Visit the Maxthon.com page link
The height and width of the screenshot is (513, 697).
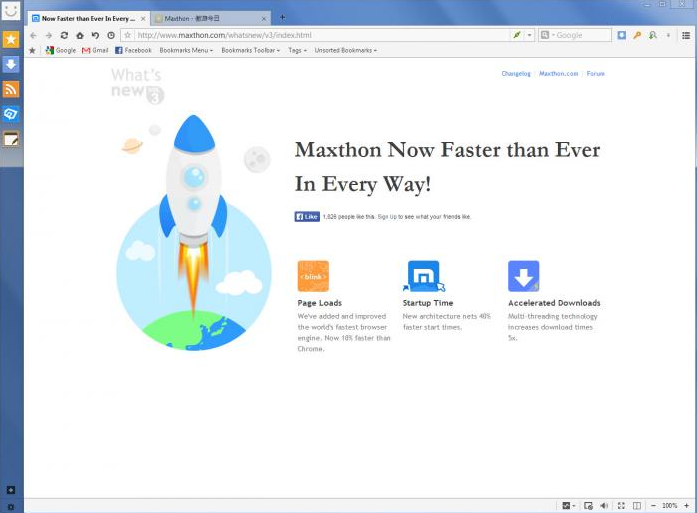[559, 74]
